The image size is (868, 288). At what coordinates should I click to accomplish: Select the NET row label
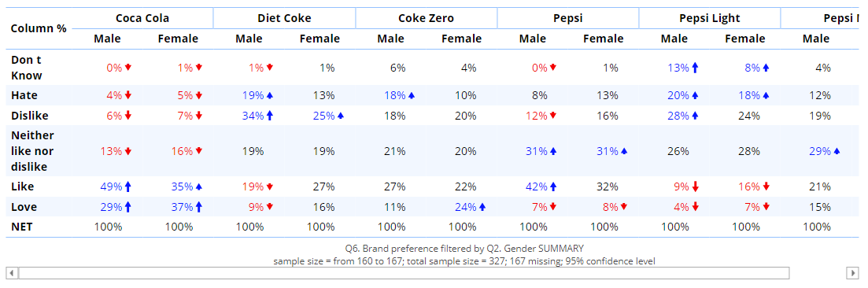click(x=21, y=227)
